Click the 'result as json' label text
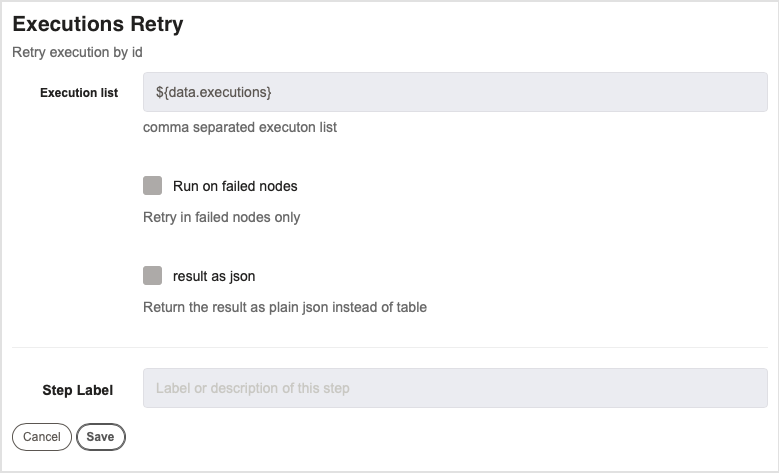 coord(214,276)
